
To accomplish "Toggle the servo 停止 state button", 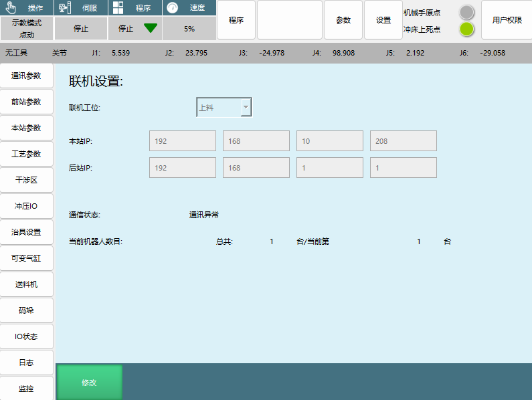I will (x=81, y=29).
